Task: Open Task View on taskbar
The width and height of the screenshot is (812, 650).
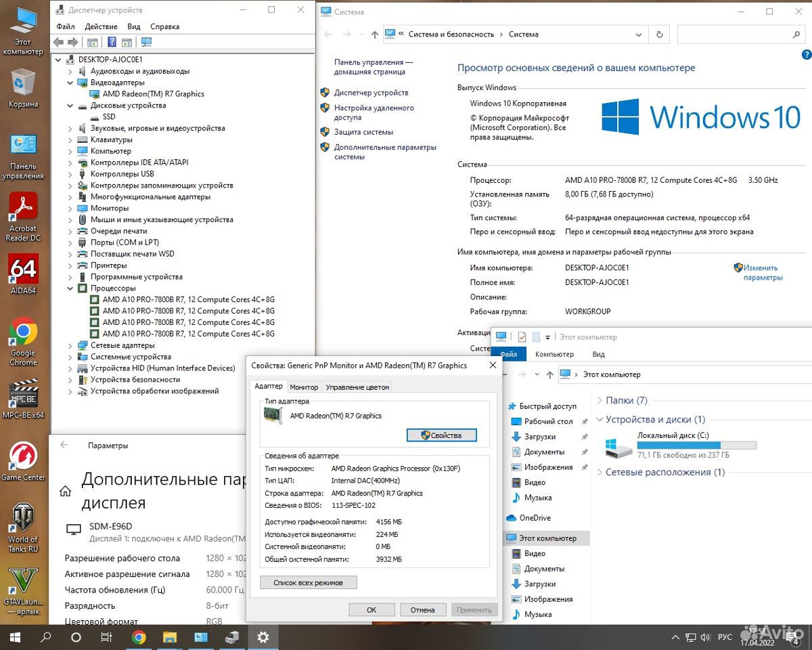Action: click(x=106, y=637)
